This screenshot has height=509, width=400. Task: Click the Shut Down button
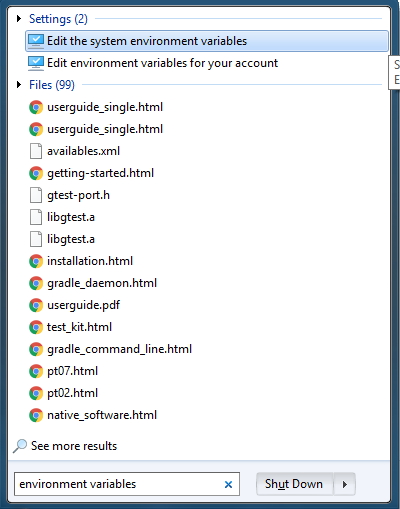coord(295,484)
